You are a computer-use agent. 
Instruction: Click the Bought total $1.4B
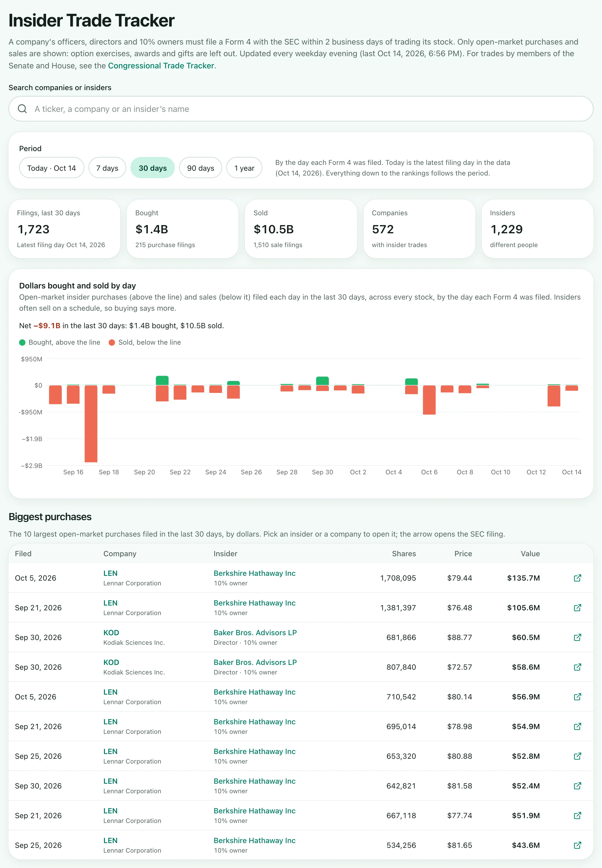[152, 229]
